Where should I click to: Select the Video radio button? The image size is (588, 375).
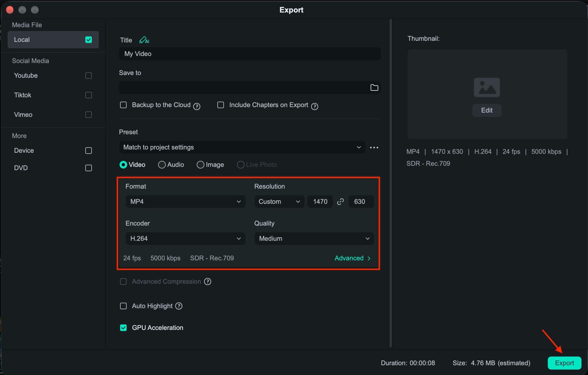[x=123, y=165]
